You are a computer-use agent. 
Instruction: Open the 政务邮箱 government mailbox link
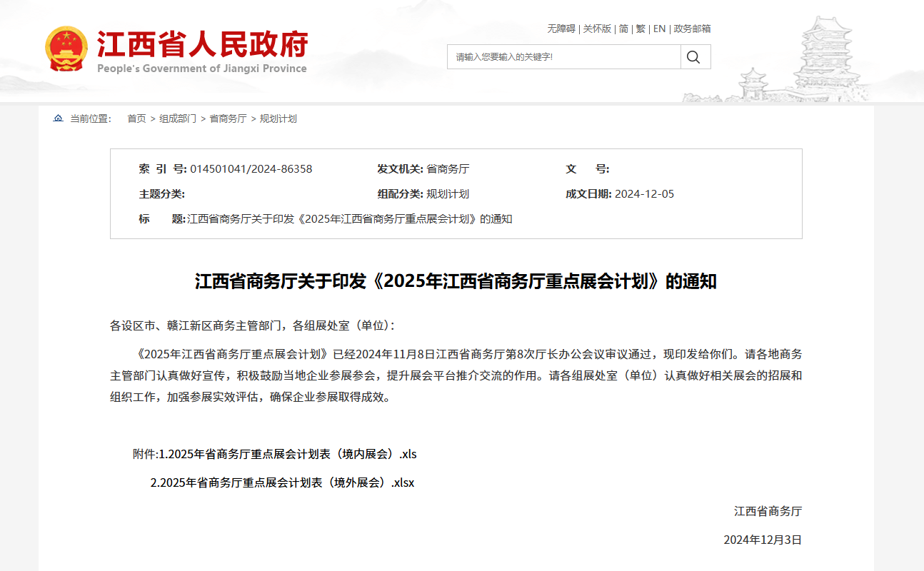(x=692, y=29)
